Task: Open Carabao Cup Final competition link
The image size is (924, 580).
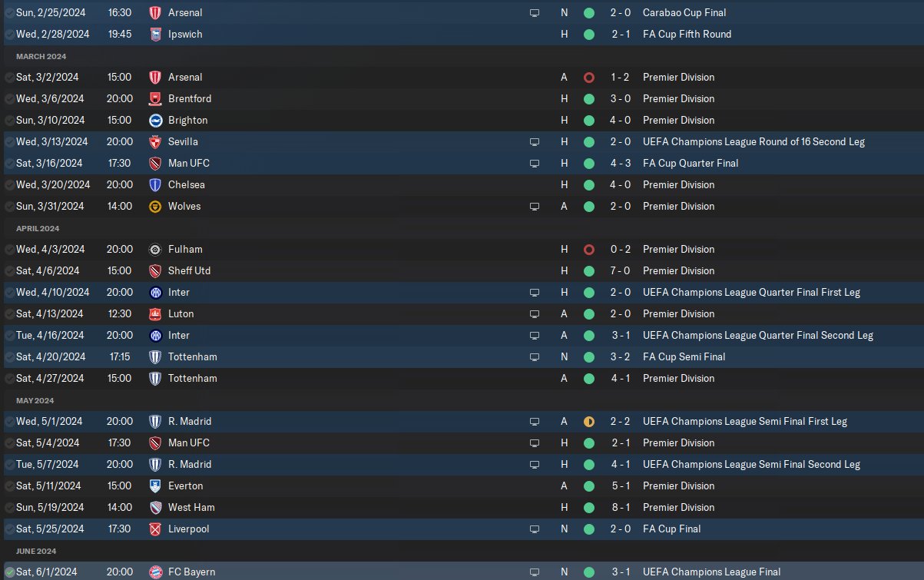Action: tap(684, 12)
